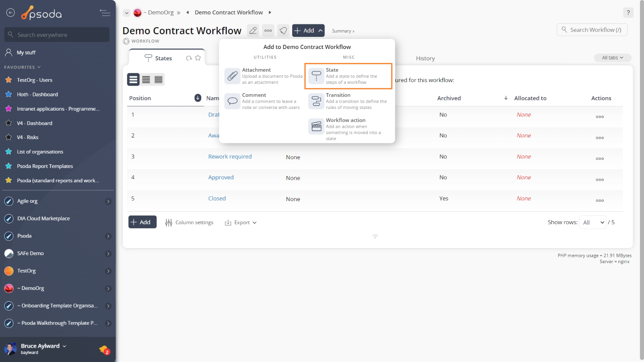Select the States tab

(164, 58)
